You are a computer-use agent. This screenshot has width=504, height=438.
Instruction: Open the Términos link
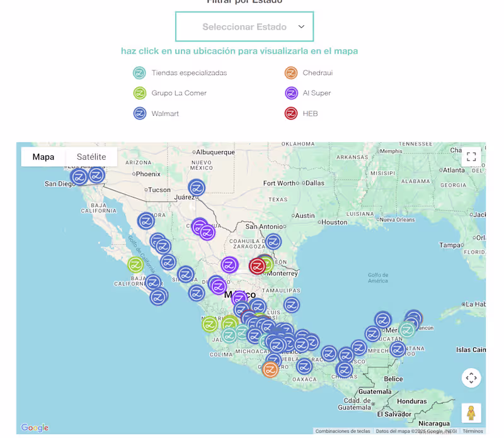(472, 431)
